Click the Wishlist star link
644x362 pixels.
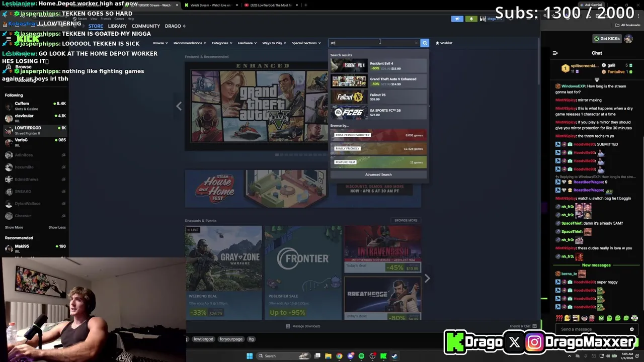pos(444,43)
